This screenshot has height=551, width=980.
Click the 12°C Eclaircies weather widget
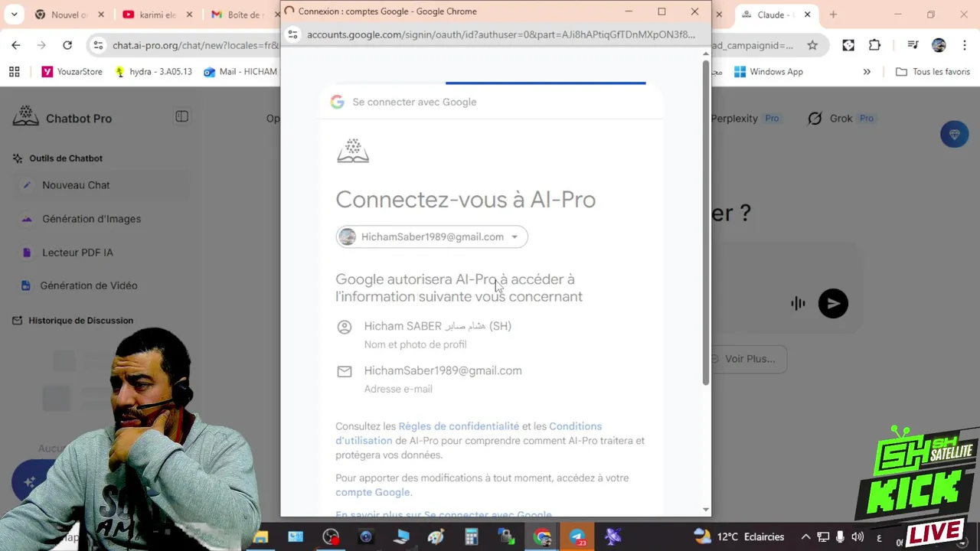(739, 537)
